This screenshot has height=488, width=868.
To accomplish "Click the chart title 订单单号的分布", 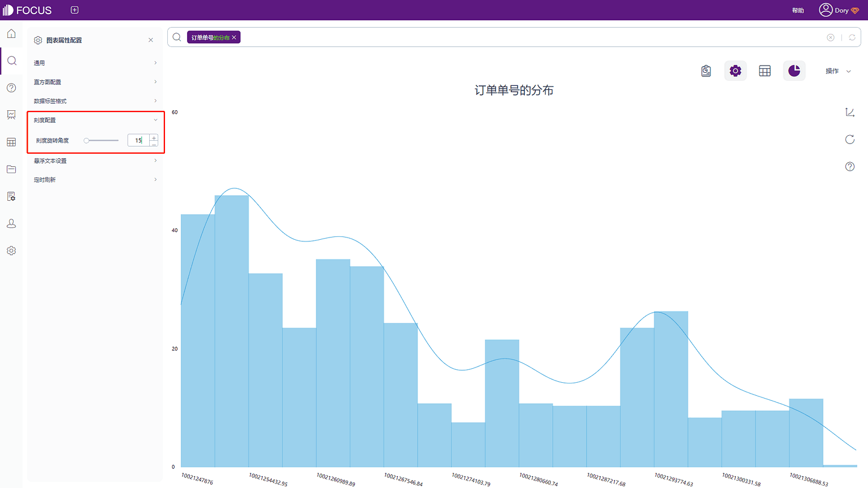I will (514, 90).
